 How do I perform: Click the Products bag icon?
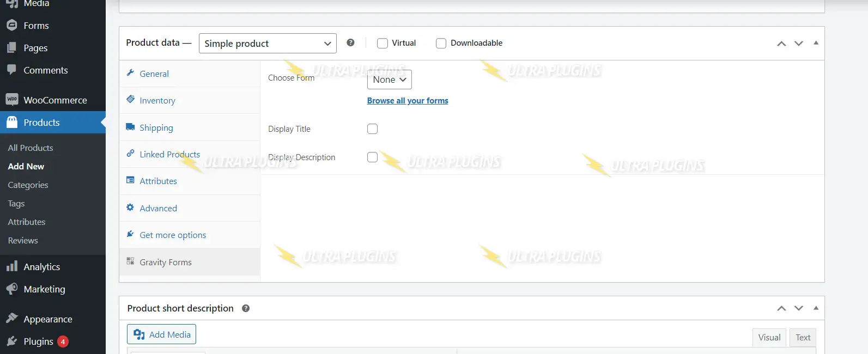point(11,122)
